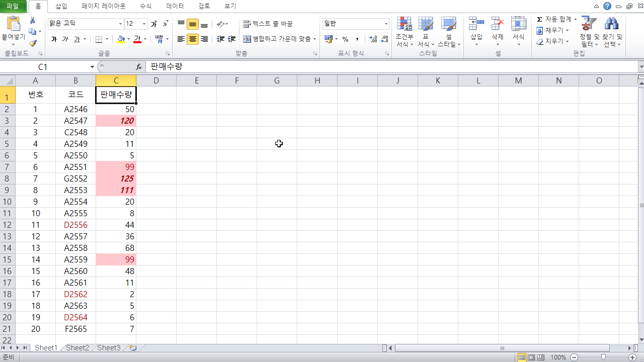The height and width of the screenshot is (362, 644).
Task: Apply red font color 가
Action: (137, 39)
